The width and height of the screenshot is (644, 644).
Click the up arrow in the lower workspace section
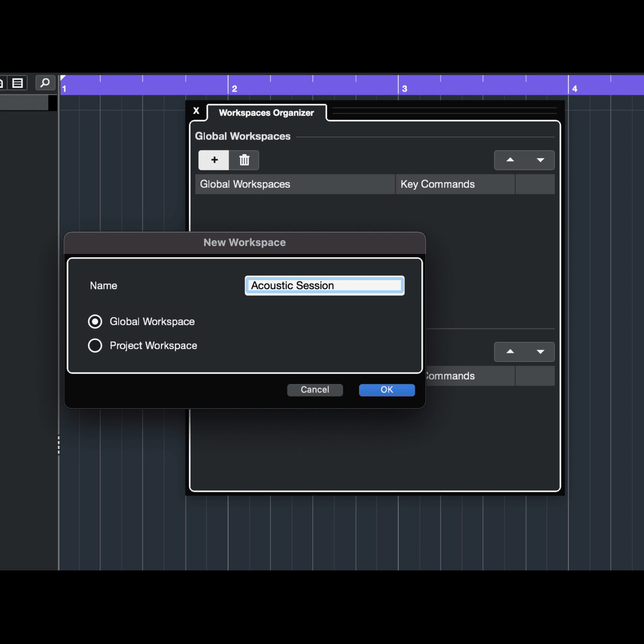[510, 352]
